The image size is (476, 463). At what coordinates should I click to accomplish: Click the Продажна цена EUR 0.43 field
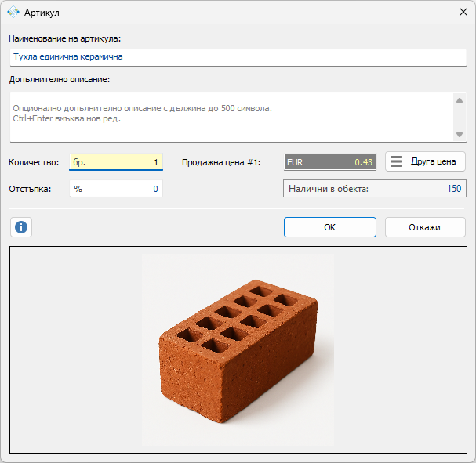point(330,162)
